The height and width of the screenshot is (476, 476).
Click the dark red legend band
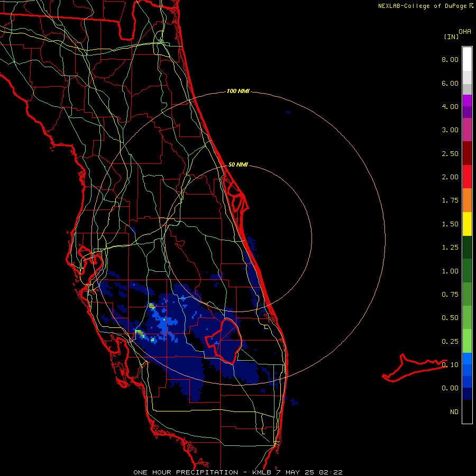pos(467,153)
